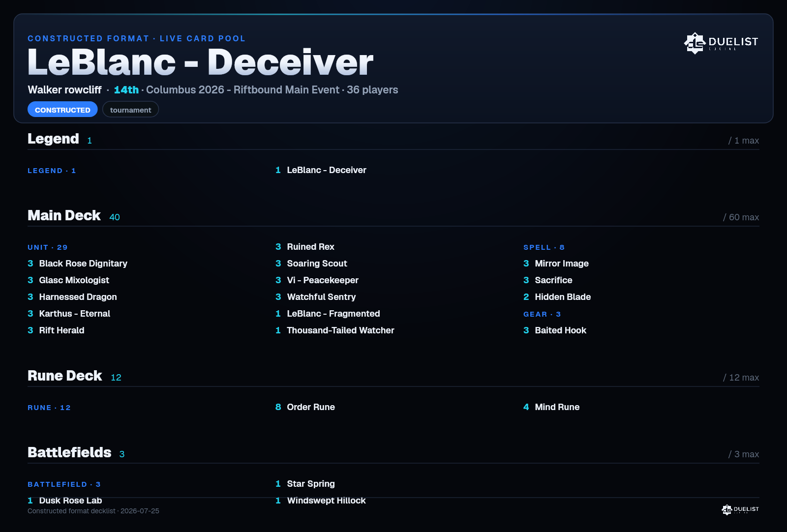Select Dusk Rose Lab battlefield

coord(65,501)
